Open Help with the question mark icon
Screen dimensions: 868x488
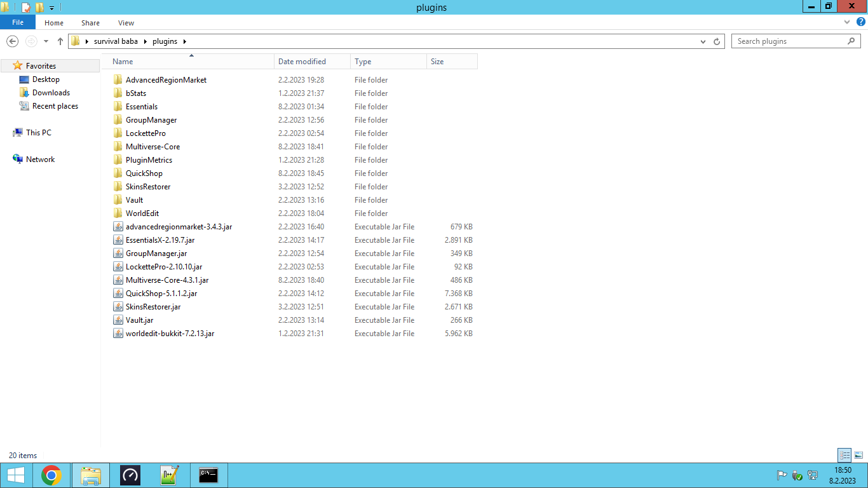tap(860, 22)
